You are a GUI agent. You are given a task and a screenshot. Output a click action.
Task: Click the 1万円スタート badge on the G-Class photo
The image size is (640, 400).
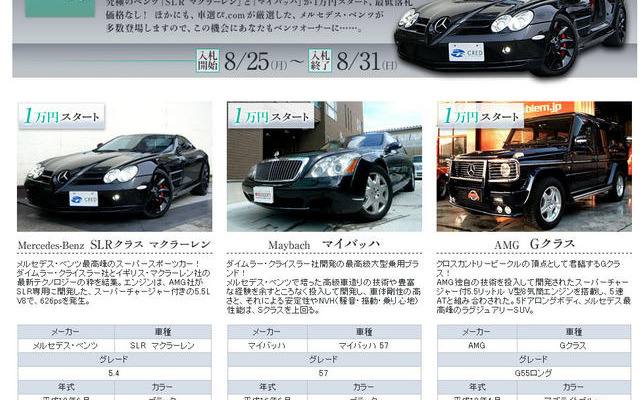point(481,116)
